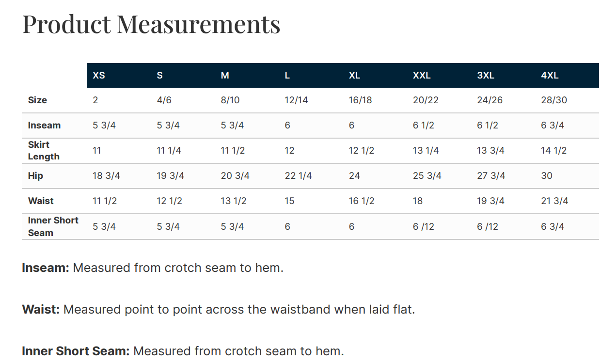The width and height of the screenshot is (601, 364).
Task: Click the Inner Short Seam definition
Action: (183, 351)
